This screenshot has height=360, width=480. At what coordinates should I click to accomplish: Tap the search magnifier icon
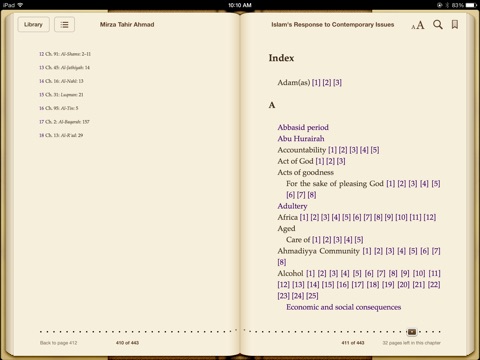[x=438, y=24]
